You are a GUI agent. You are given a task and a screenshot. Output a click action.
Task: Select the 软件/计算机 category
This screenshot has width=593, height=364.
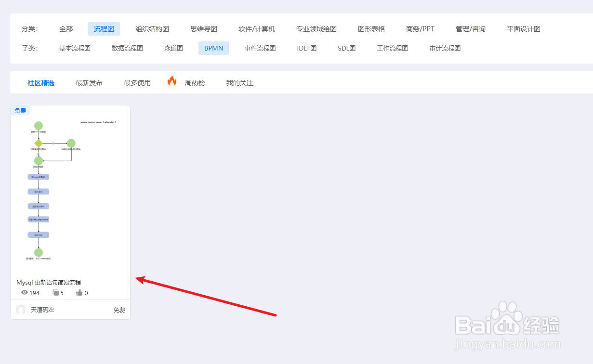pyautogui.click(x=255, y=28)
